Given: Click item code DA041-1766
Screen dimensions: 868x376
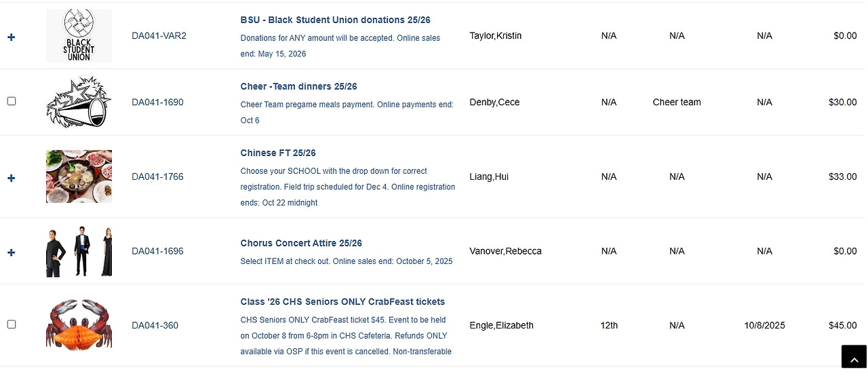Looking at the screenshot, I should [157, 177].
